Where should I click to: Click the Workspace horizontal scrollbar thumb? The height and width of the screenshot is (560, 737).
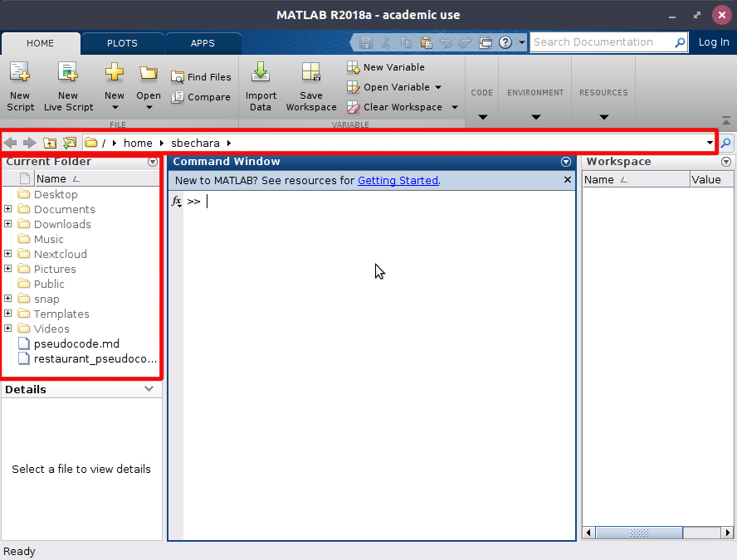pos(639,533)
